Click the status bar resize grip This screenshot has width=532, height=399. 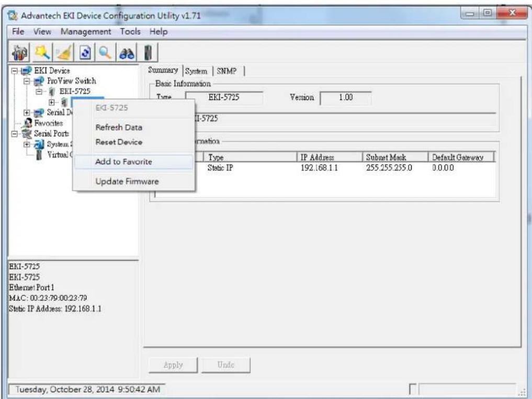pyautogui.click(x=522, y=392)
